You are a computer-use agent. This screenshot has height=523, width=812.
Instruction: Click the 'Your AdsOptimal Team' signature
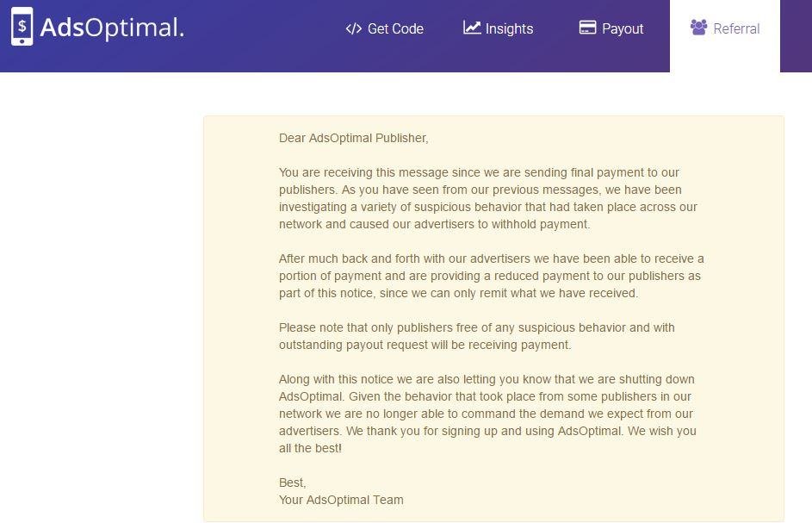click(x=341, y=500)
